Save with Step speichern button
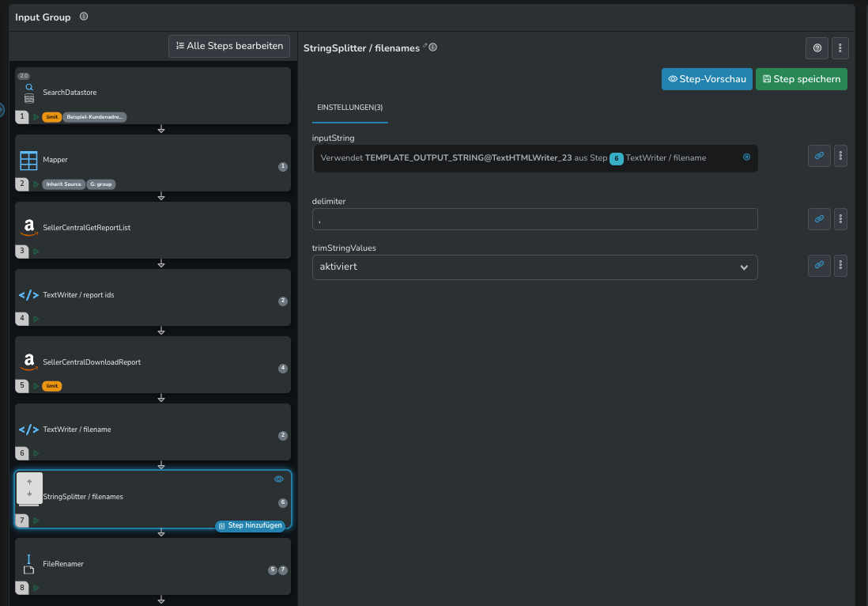Viewport: 868px width, 606px height. click(801, 79)
